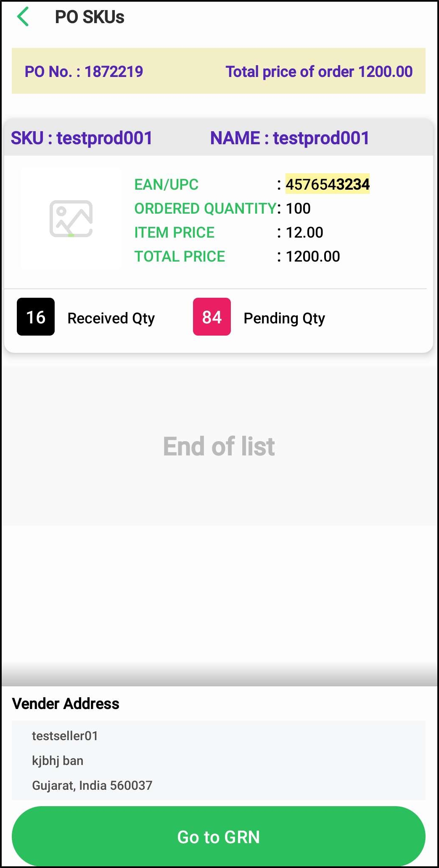Tap the Total price of order 1200.00
The width and height of the screenshot is (439, 868).
319,71
